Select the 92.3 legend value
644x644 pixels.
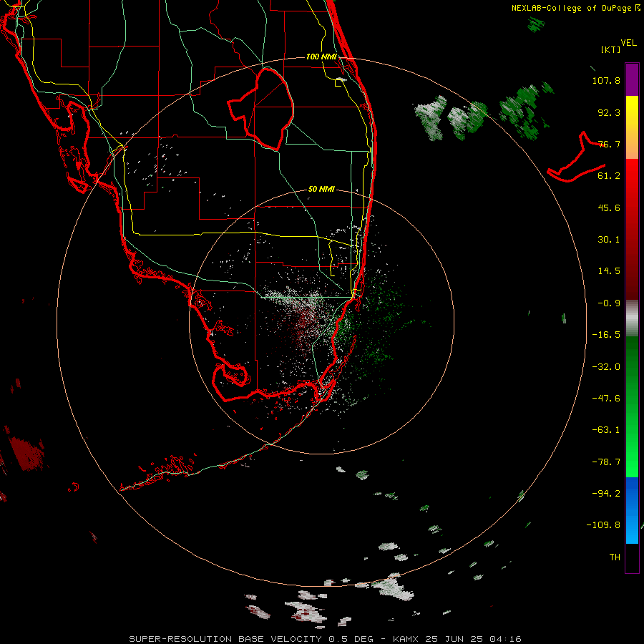(609, 112)
